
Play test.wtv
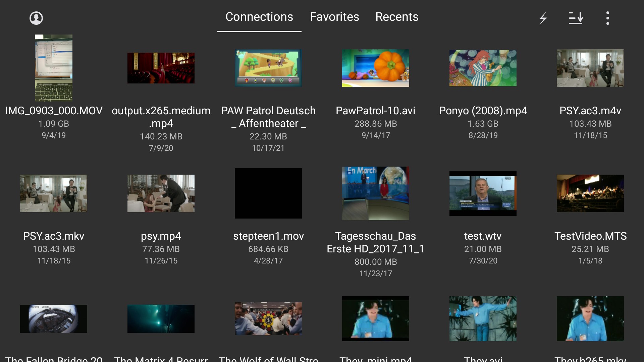[x=483, y=193]
